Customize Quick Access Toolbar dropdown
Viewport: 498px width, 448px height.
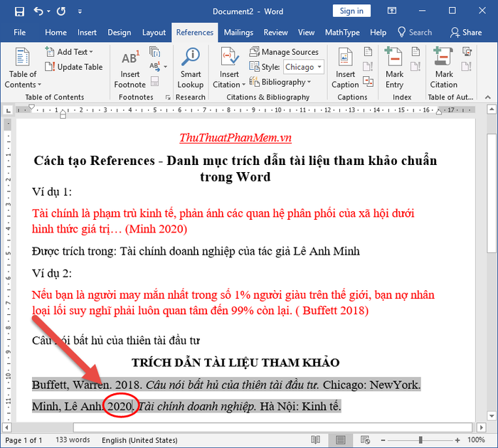coord(80,12)
